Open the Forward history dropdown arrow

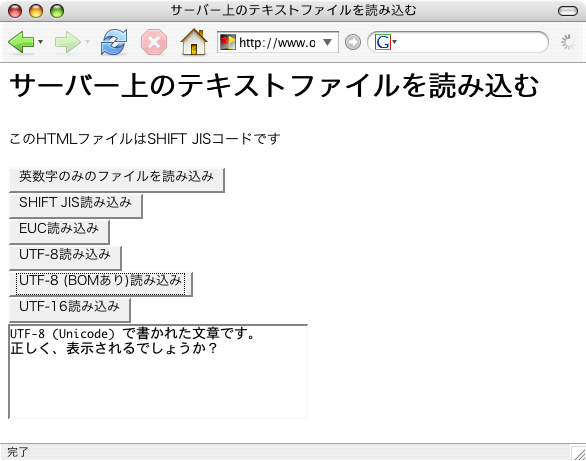tap(87, 42)
